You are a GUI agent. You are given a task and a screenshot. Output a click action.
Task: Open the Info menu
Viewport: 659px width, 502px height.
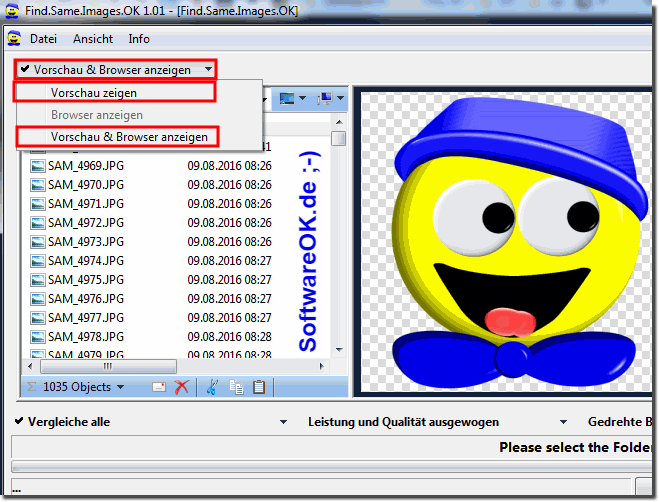point(139,39)
